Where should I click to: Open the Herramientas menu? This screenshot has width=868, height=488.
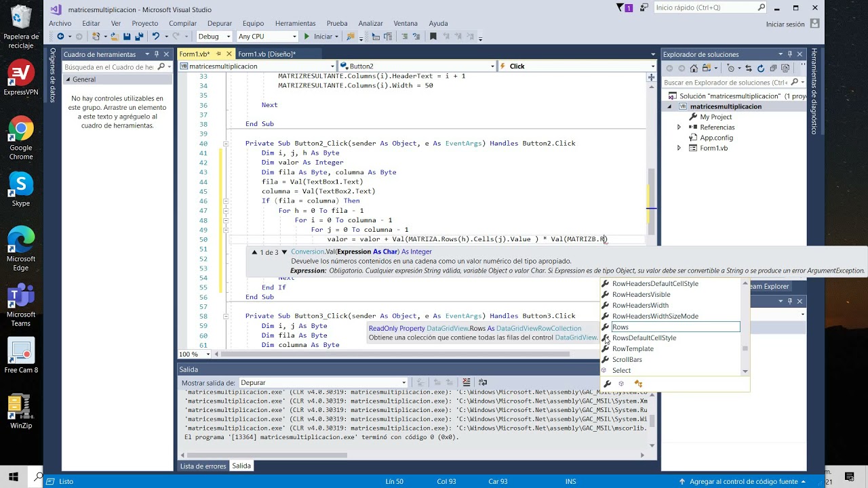point(296,23)
